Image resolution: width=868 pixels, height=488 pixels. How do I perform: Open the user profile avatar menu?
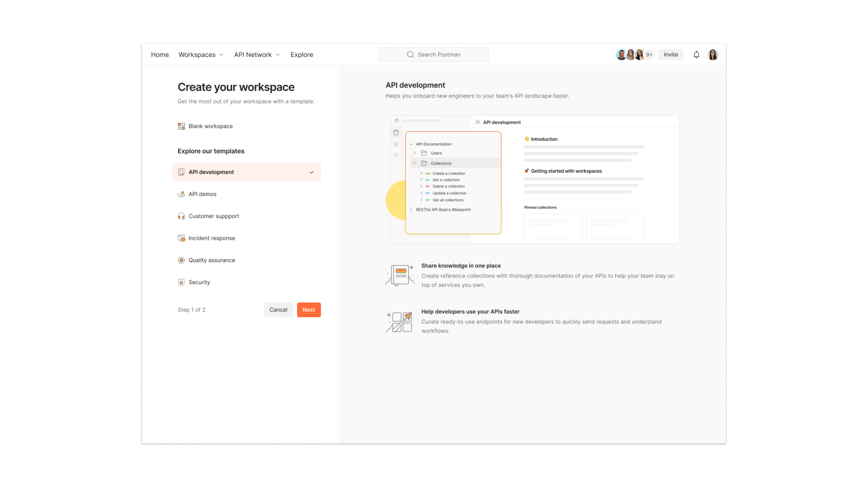[x=713, y=55]
